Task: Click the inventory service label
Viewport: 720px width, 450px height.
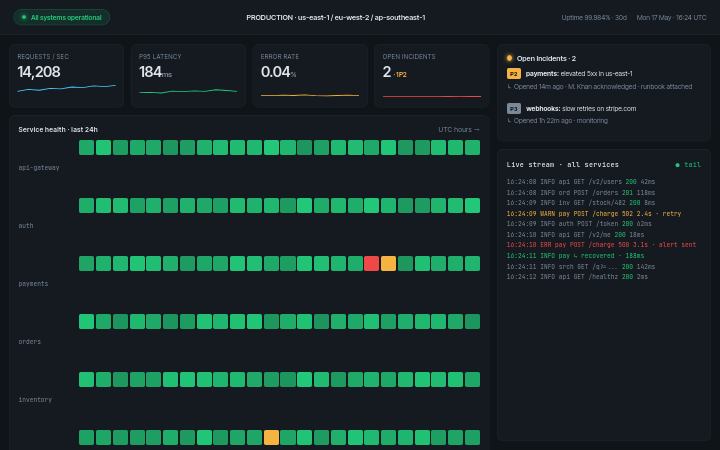Action: (35, 400)
